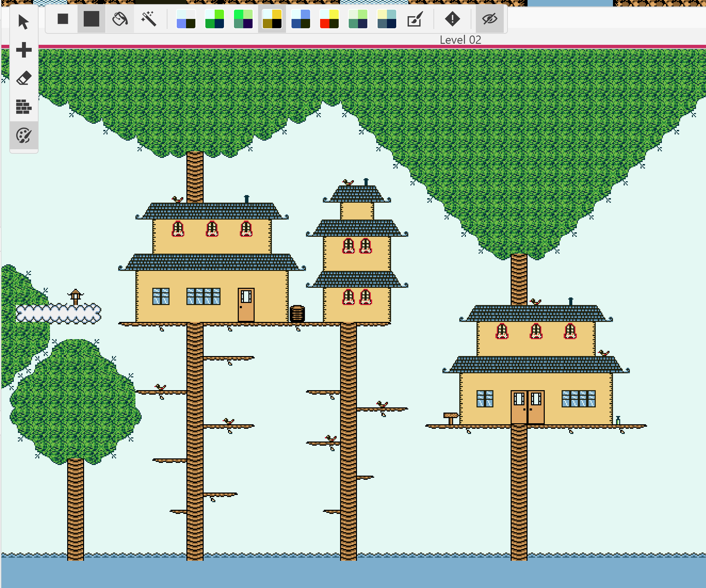Click the diamond warning icon
This screenshot has width=706, height=588.
(x=452, y=19)
